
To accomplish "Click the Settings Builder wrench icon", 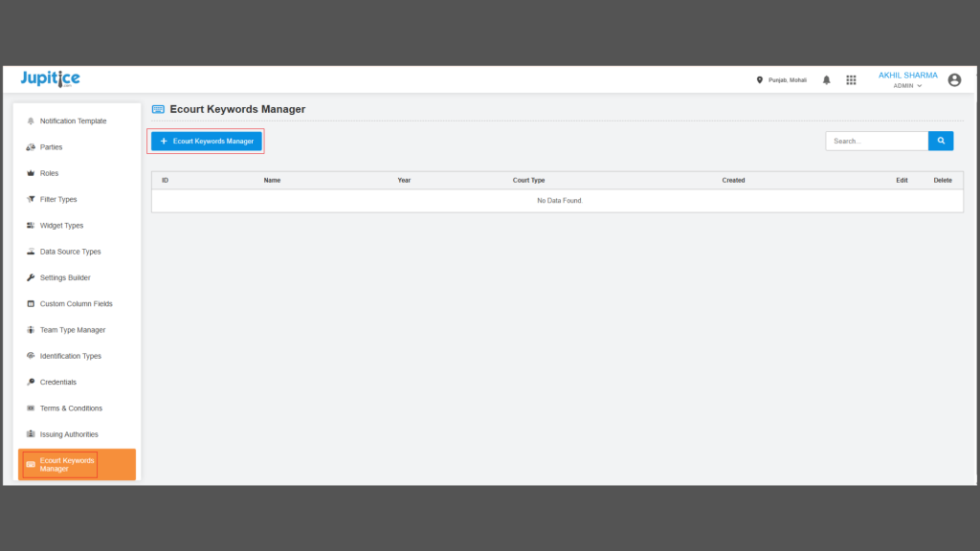I will 31,277.
